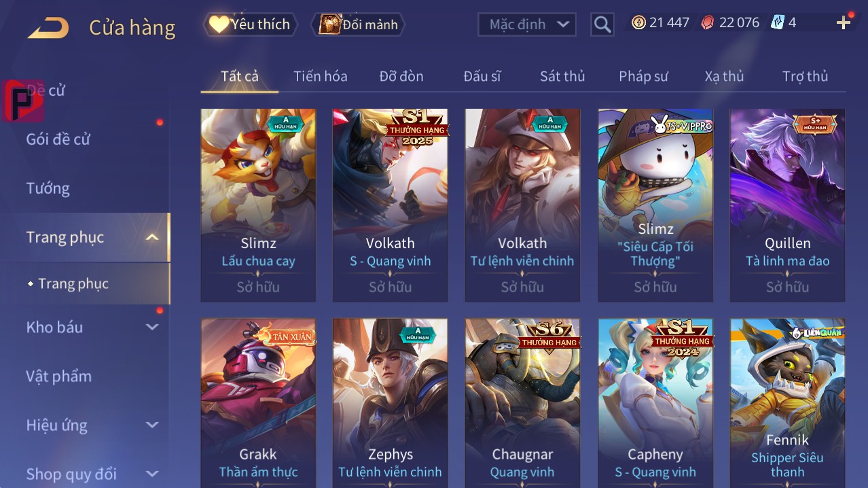Open Yêu thích favorites with heart icon
This screenshot has width=868, height=488.
tap(250, 24)
